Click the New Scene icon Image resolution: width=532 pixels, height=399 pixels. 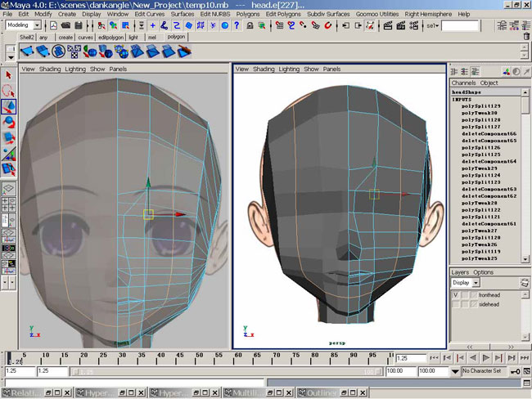53,25
